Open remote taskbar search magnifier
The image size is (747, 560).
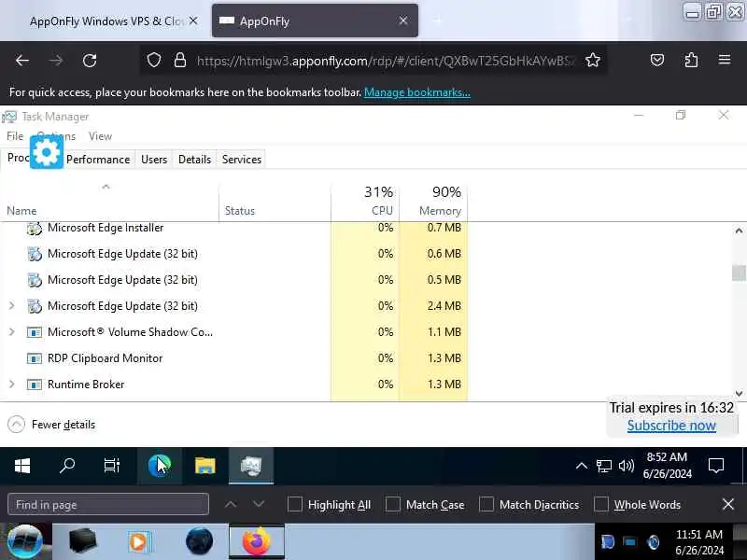pos(66,465)
